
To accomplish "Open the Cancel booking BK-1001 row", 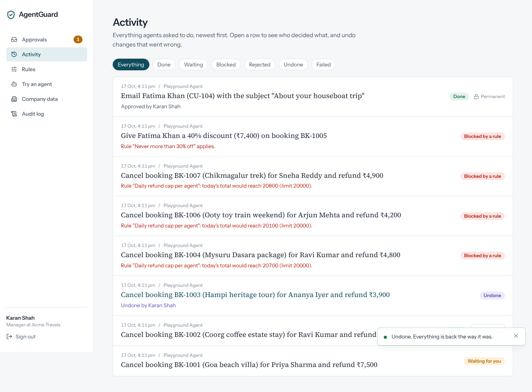I will (313, 361).
